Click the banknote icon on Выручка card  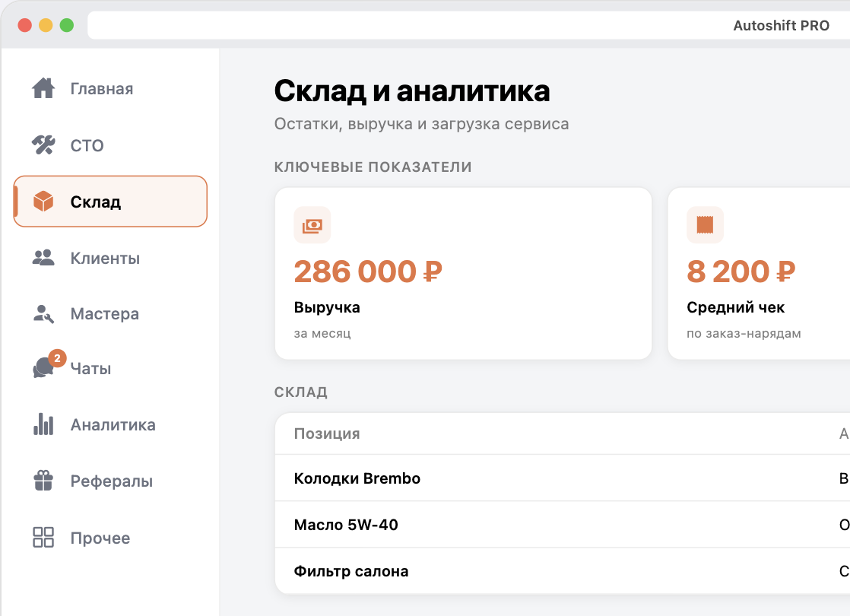point(312,224)
